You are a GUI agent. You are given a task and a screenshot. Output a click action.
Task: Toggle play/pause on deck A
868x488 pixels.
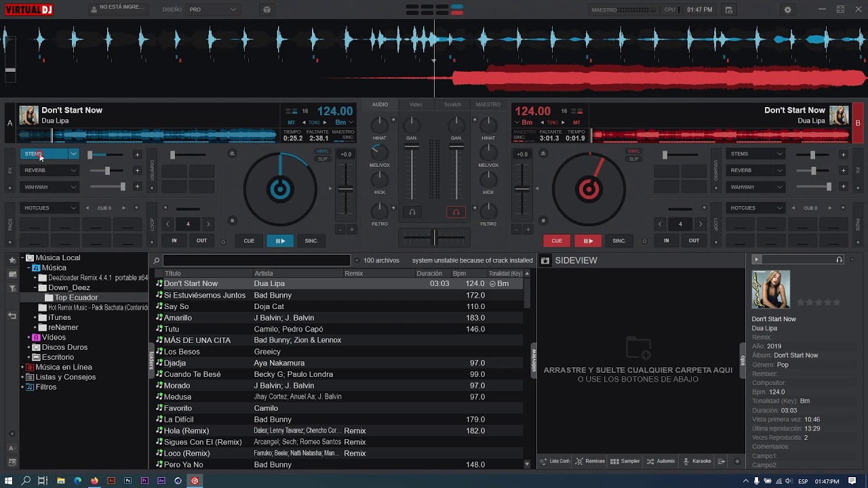pos(280,241)
